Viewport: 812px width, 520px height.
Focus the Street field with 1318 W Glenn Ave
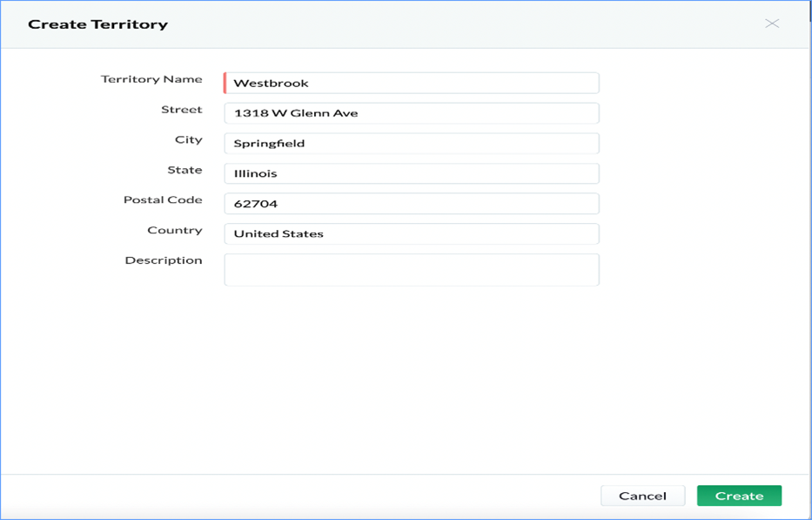[411, 113]
